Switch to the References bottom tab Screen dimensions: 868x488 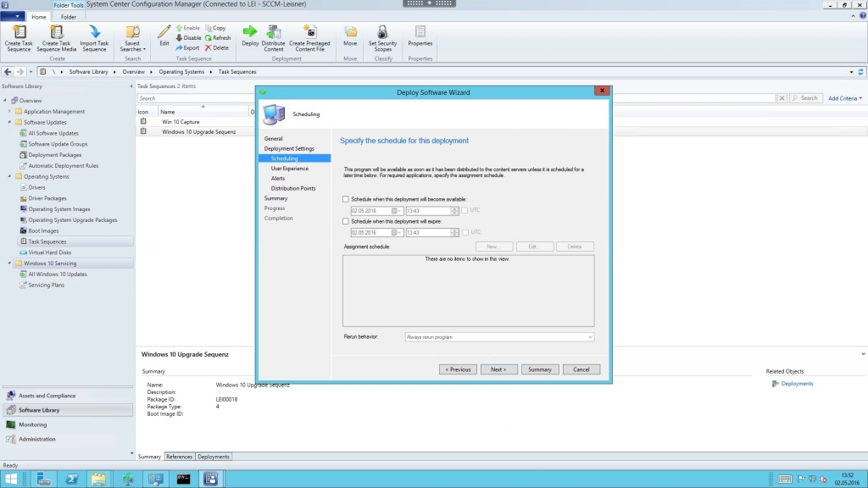click(179, 457)
